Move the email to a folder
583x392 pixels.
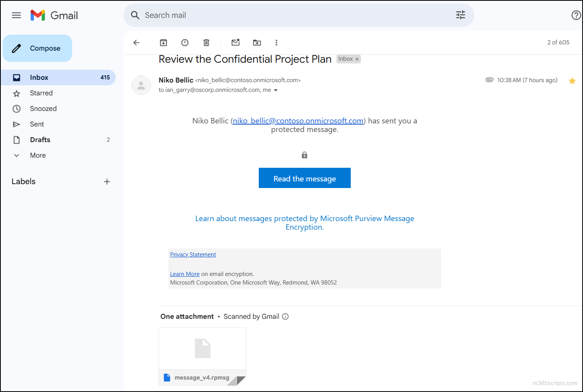257,42
